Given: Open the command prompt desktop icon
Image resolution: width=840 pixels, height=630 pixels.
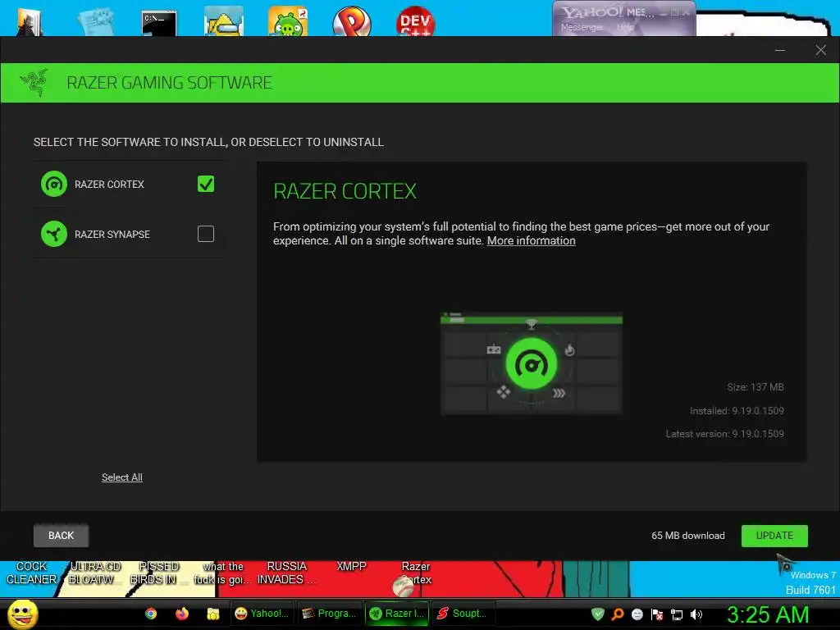Looking at the screenshot, I should point(159,24).
